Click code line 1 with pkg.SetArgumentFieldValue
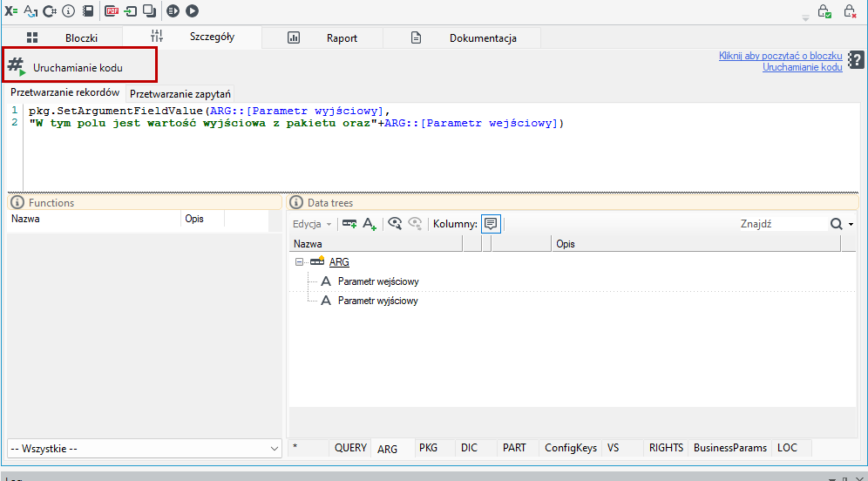The image size is (868, 481). click(x=209, y=111)
